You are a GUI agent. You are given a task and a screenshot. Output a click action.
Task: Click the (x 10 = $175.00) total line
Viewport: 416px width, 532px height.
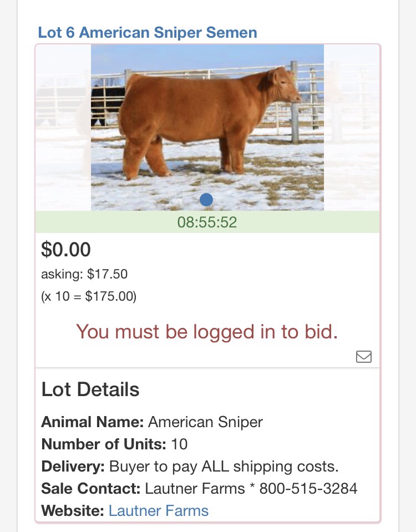click(89, 296)
